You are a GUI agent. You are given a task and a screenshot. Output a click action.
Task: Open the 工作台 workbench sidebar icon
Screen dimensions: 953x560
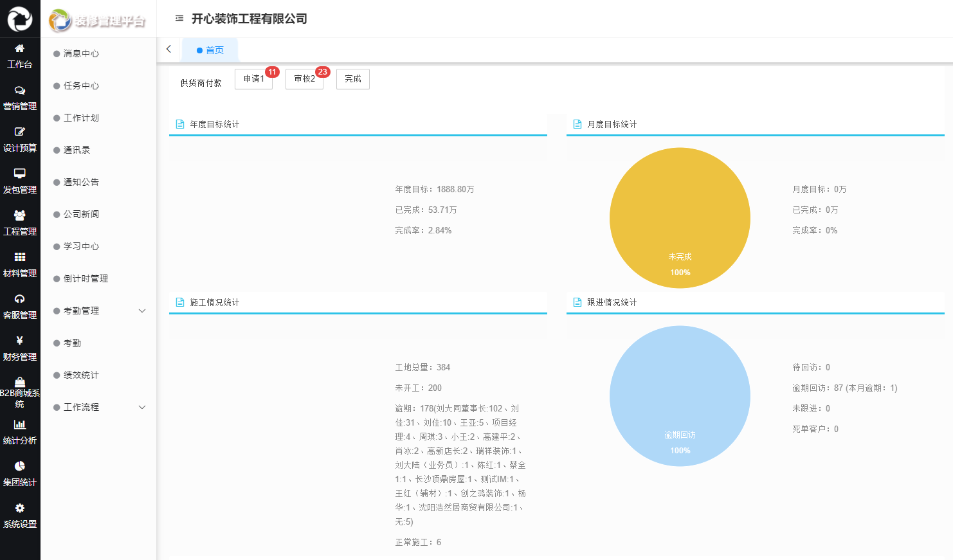tap(20, 55)
